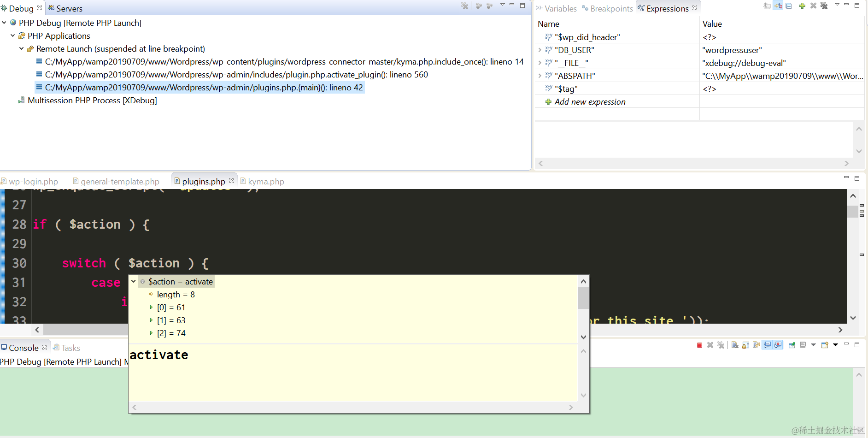Viewport: 868px width, 438px height.
Task: Select Multisession PHP Process [XDebug]
Action: (88, 100)
